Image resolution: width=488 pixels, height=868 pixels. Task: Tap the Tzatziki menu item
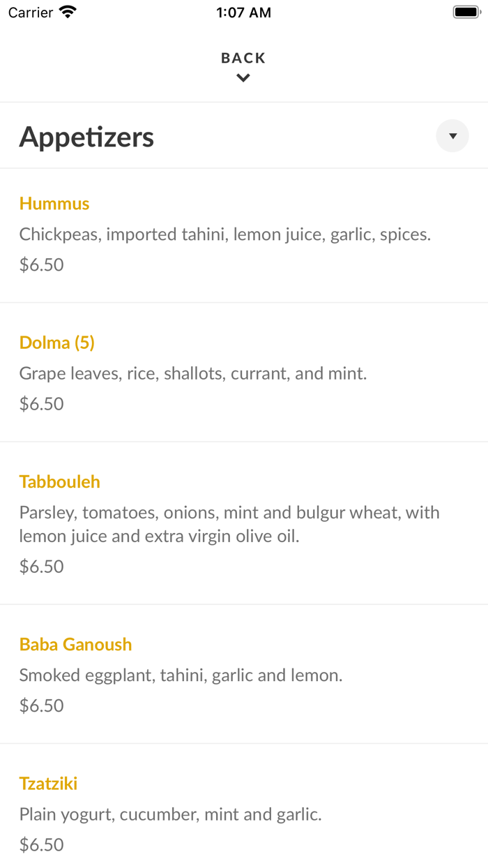point(48,783)
